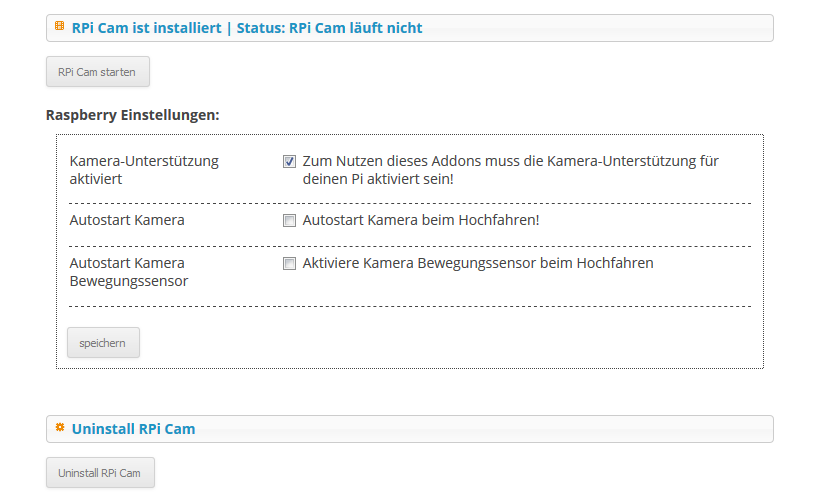
Task: Click the orange grid icon beside RPi Cam status
Action: click(60, 26)
